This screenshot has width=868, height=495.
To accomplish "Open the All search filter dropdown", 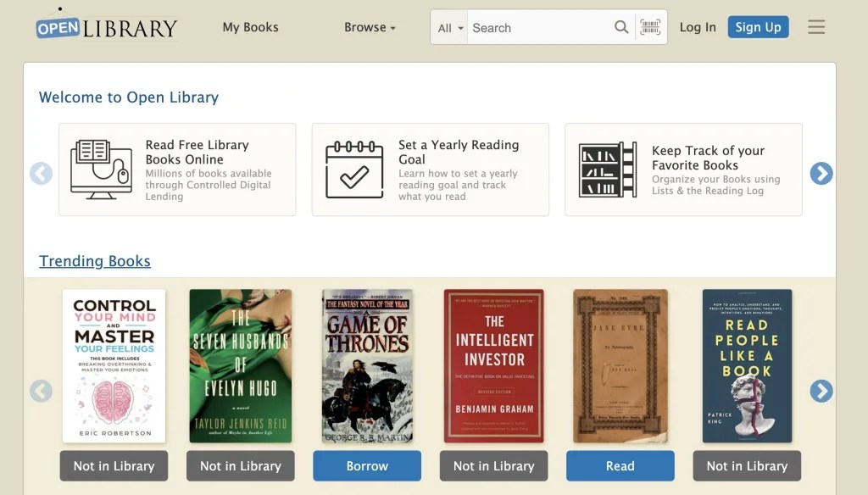I will (x=448, y=27).
